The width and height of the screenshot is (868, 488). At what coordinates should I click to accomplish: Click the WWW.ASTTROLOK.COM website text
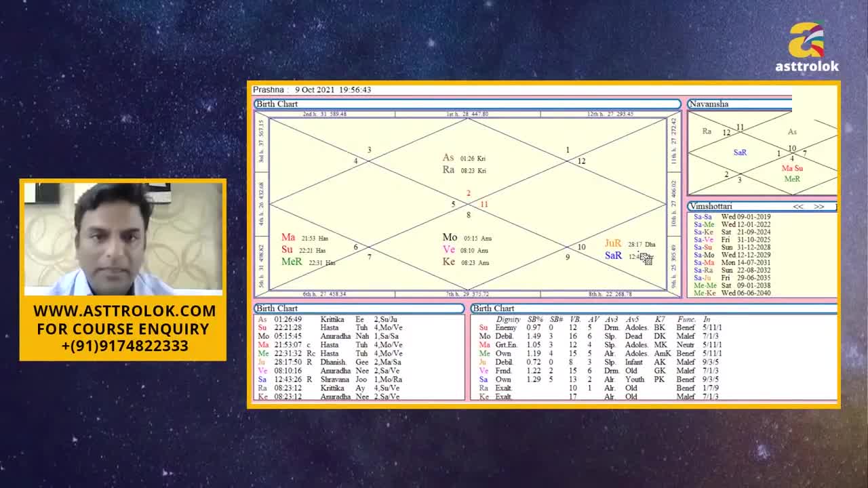point(124,311)
